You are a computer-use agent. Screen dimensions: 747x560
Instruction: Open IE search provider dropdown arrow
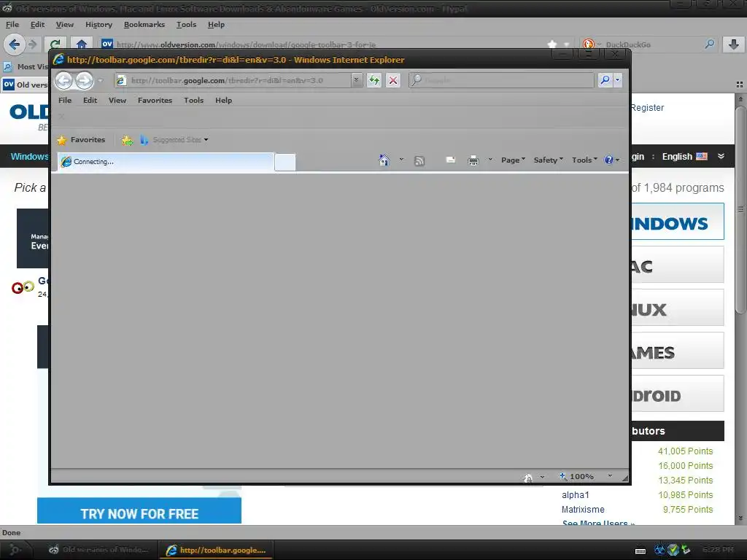[x=617, y=80]
